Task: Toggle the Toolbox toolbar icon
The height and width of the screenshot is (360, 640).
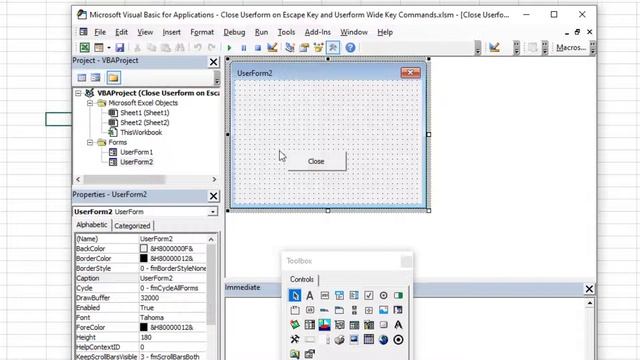Action: (333, 48)
